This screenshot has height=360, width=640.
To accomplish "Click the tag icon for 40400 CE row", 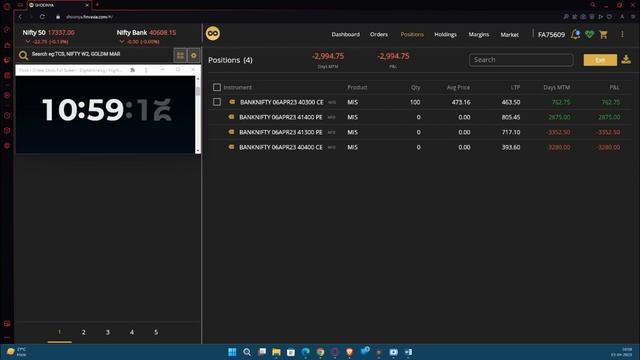I will tap(231, 147).
